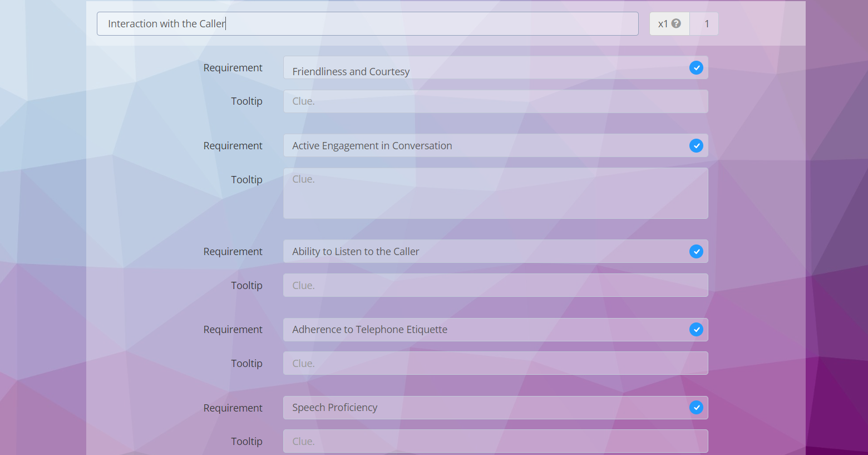Viewport: 868px width, 455px height.
Task: Click the blue checkmark for Ability to Listen
Action: point(696,252)
